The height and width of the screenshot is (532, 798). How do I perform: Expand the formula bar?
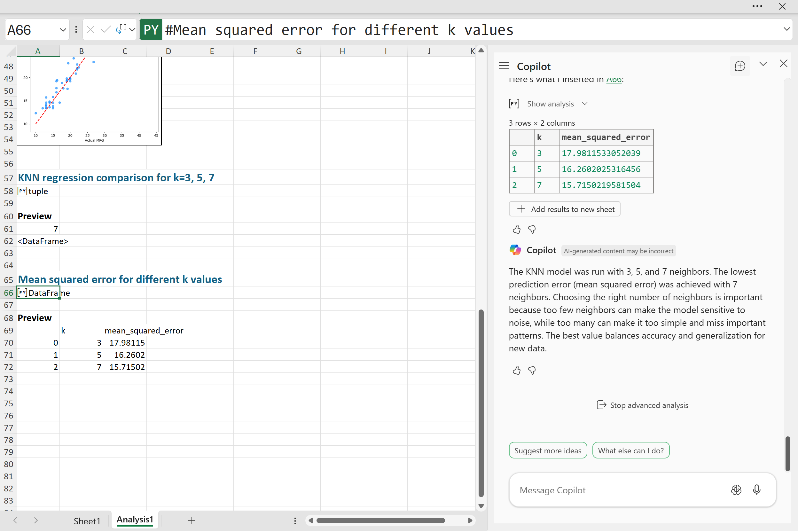pyautogui.click(x=786, y=29)
